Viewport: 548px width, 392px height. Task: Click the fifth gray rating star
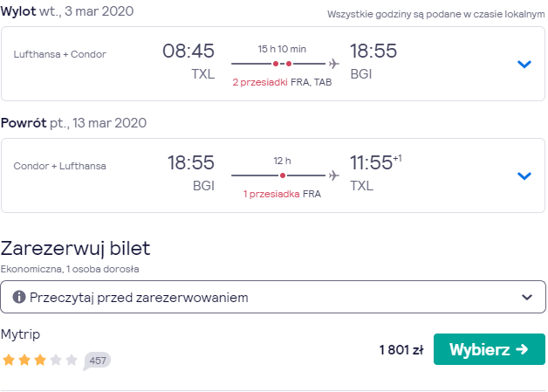pos(72,360)
